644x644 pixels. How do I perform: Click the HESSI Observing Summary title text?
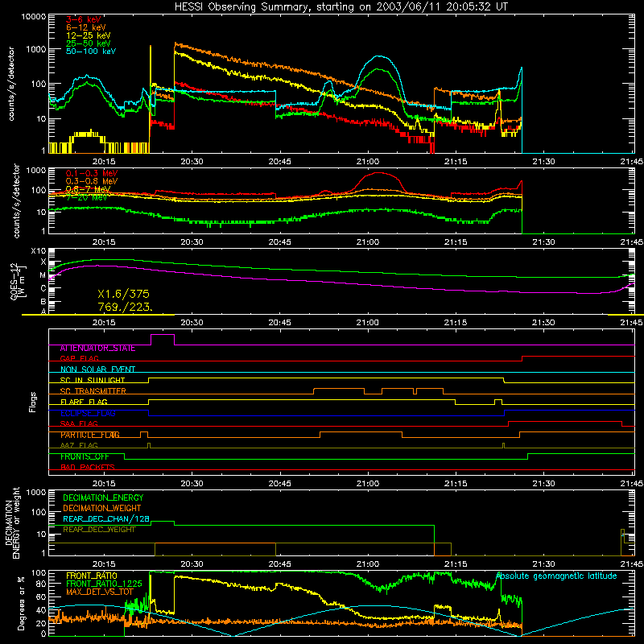click(341, 7)
